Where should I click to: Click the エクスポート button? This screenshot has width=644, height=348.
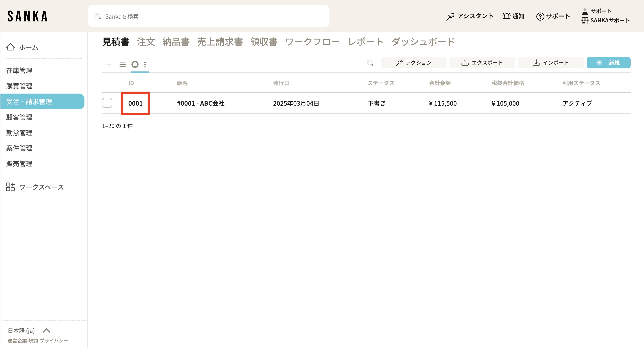coord(482,63)
